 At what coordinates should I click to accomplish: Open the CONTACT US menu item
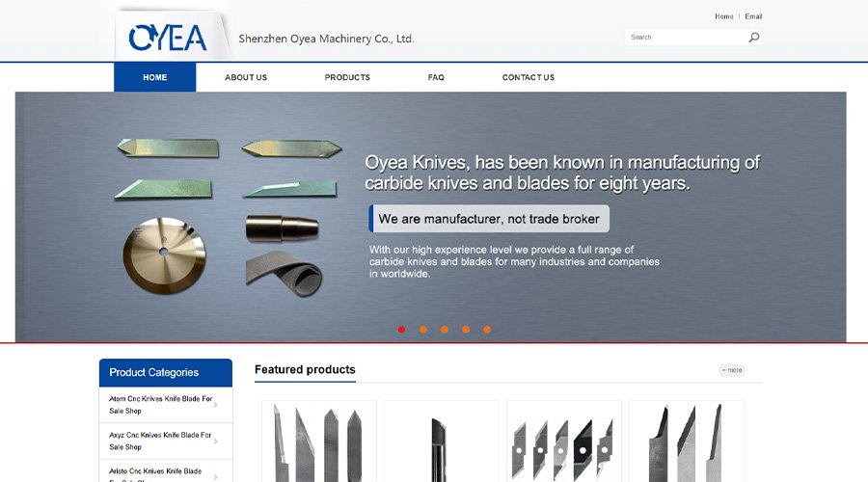pos(529,77)
